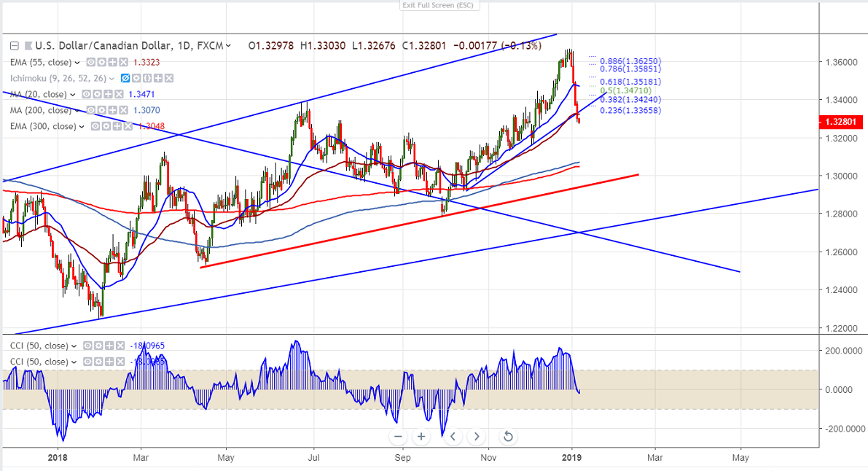Screen dimensions: 868x471
Task: Click the plus icon on Ichimoku row
Action: click(157, 78)
